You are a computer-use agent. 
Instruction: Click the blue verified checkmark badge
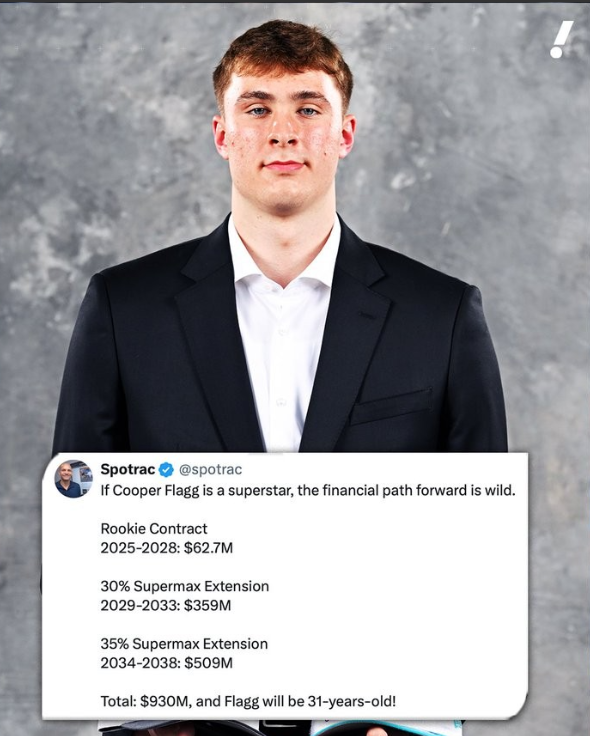166,469
